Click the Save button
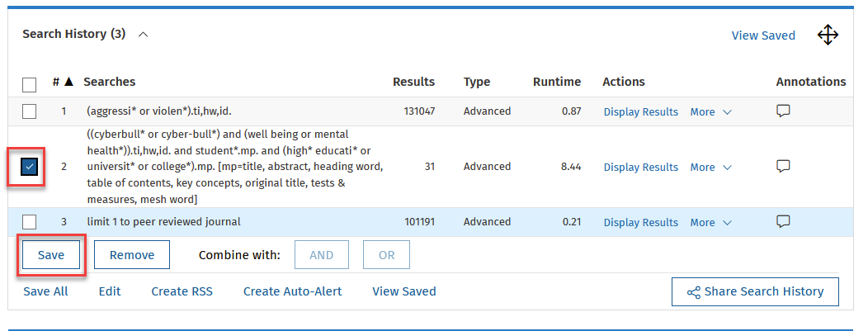The width and height of the screenshot is (868, 331). point(50,255)
